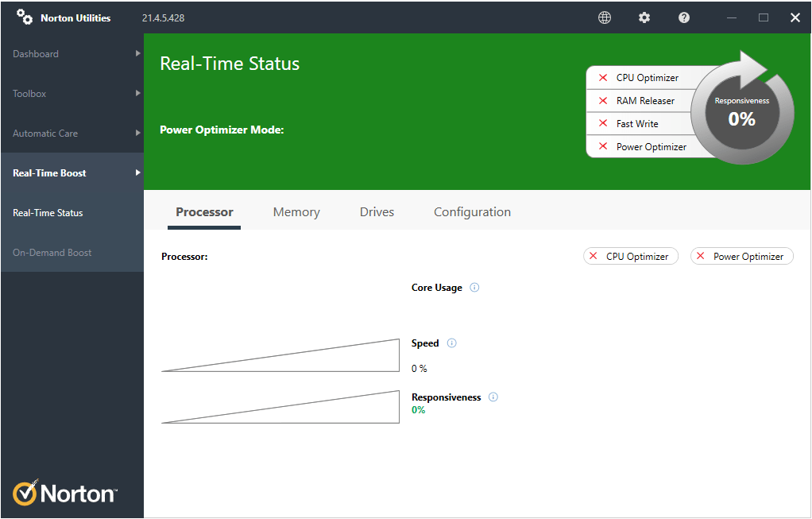Click the version number 21.4.5.428
This screenshot has width=812, height=519.
[x=163, y=18]
